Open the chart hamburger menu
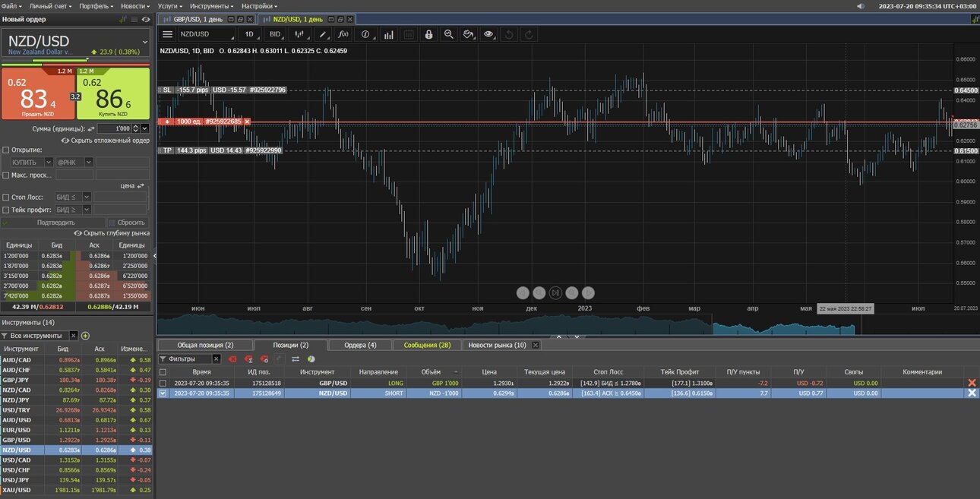 point(167,34)
